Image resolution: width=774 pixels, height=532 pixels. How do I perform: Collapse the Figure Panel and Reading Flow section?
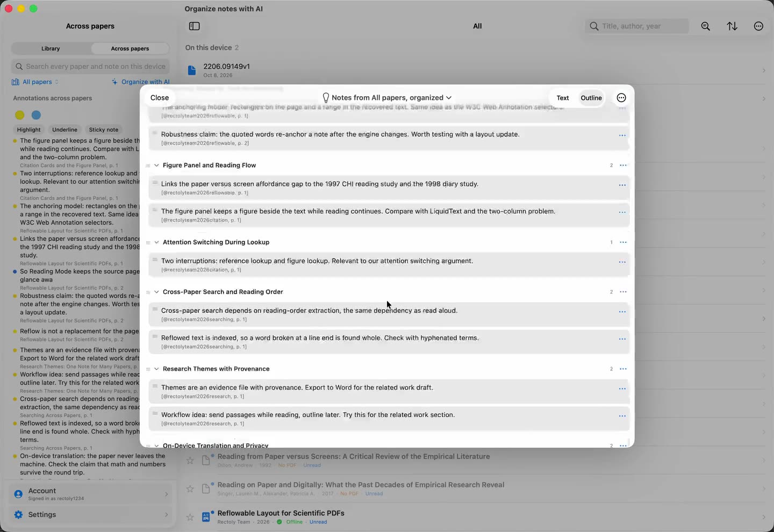pyautogui.click(x=156, y=166)
